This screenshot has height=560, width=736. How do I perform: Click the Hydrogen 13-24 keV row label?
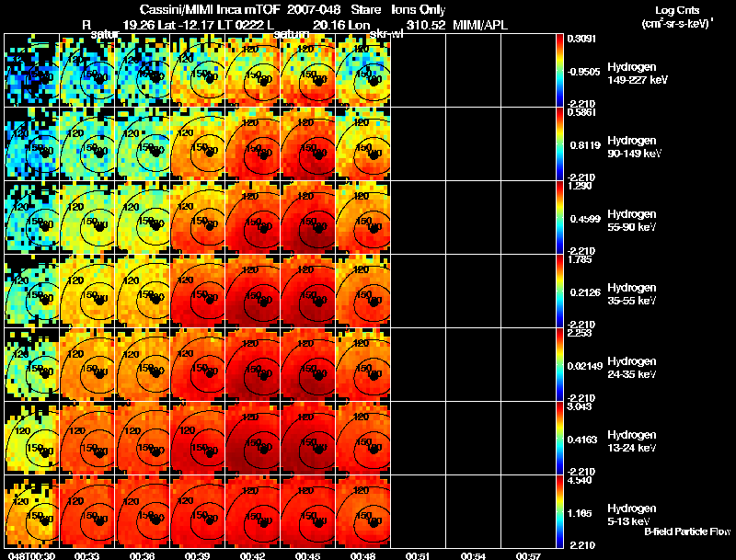click(x=632, y=441)
